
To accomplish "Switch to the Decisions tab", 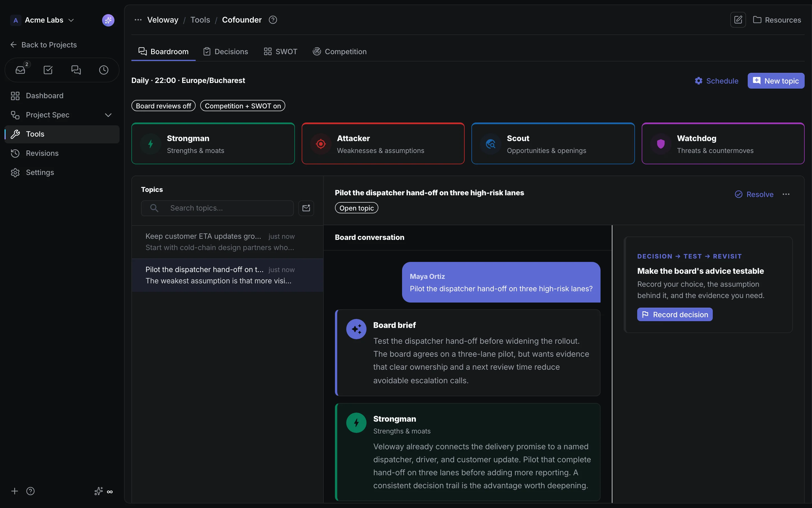I will (226, 51).
